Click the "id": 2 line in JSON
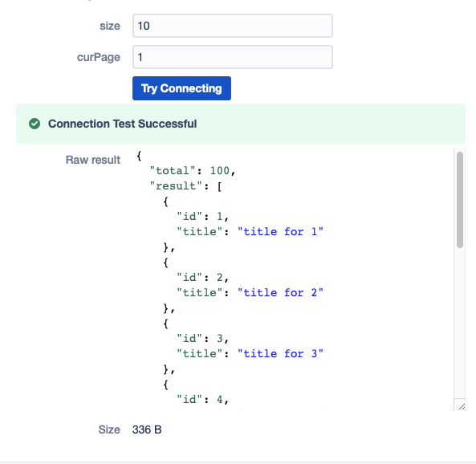The height and width of the screenshot is (464, 476). (x=203, y=277)
